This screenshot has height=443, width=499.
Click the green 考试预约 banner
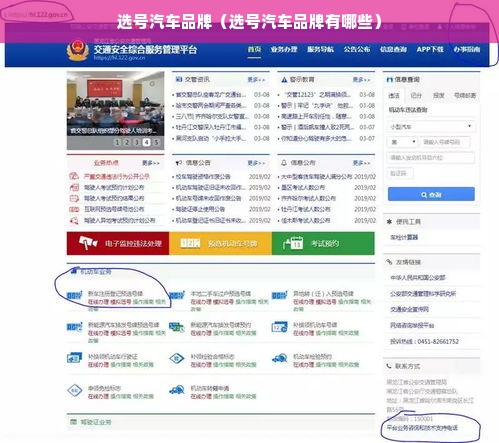[x=323, y=243]
